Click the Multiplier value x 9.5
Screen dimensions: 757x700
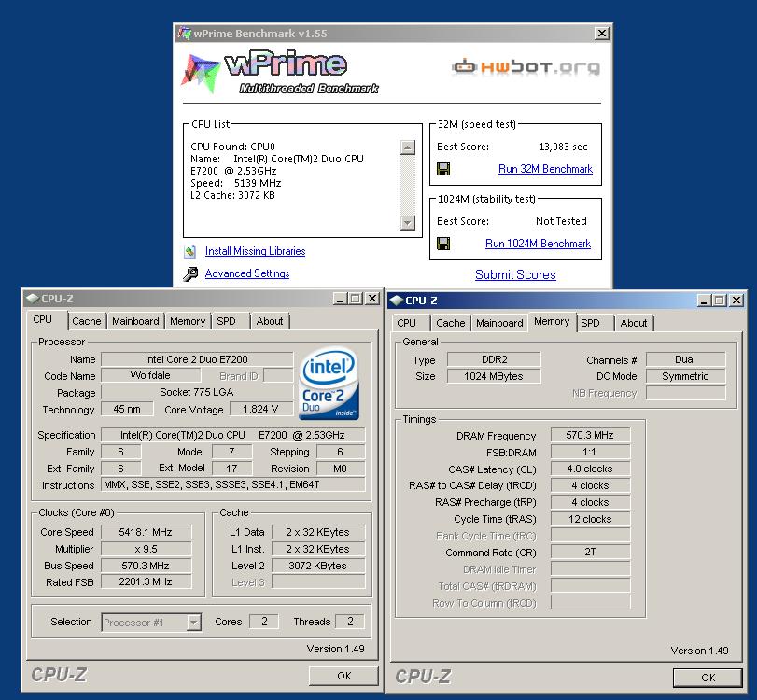[146, 549]
